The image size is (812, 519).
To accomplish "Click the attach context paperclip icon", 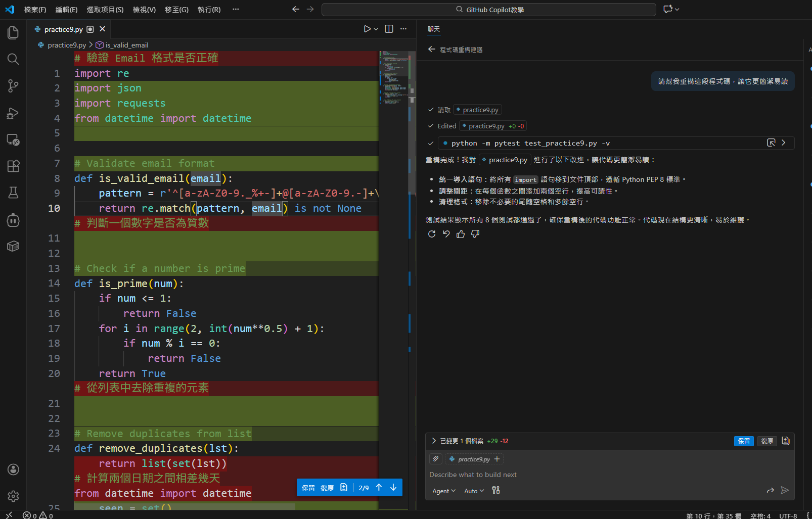I will click(x=436, y=459).
